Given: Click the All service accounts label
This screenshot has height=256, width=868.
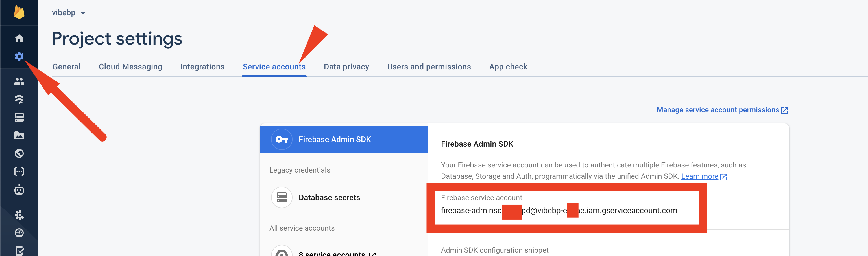Looking at the screenshot, I should (302, 228).
